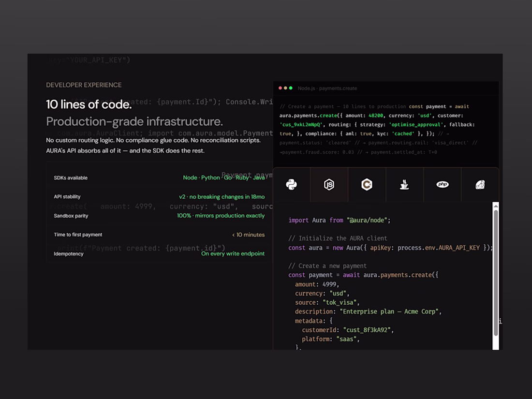The height and width of the screenshot is (399, 532).
Task: Click the 'const aura = new Aura' code line
Action: point(390,248)
